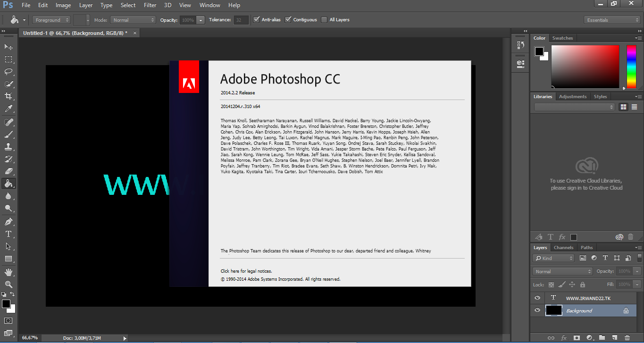Select the Zoom tool in toolbar
The image size is (644, 343).
[8, 284]
